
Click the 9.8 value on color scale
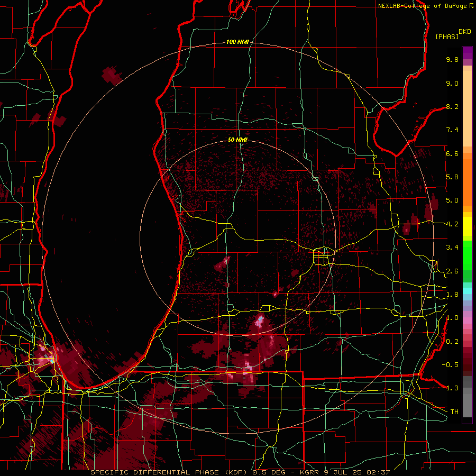452,59
